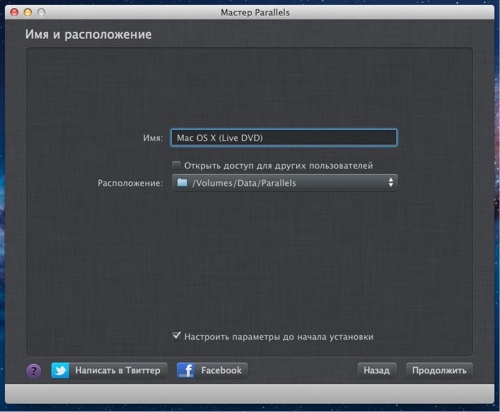Close the Мастер Parallels window
500x412 pixels.
click(x=14, y=12)
